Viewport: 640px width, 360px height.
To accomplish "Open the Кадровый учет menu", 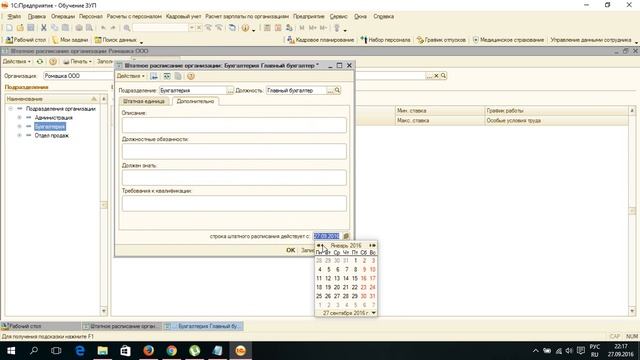I will point(183,16).
